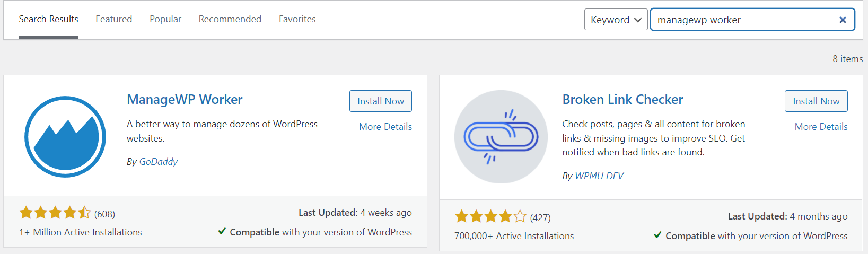Click the Broken Link Checker chain icon
This screenshot has width=868, height=254.
click(501, 137)
